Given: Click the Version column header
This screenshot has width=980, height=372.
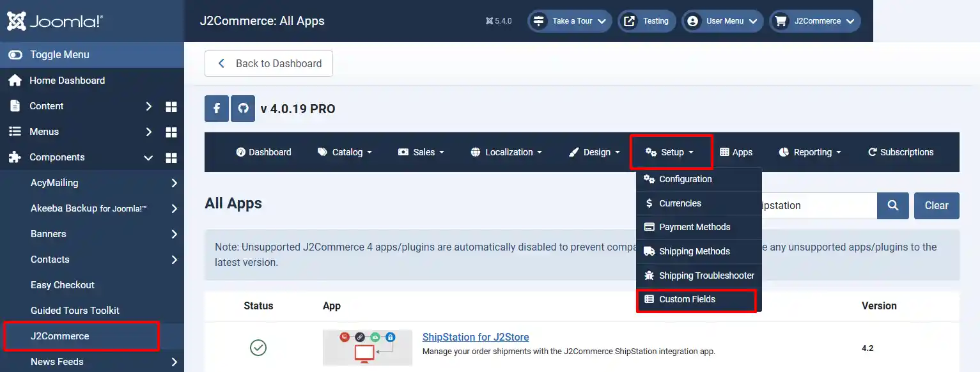Looking at the screenshot, I should click(x=879, y=306).
